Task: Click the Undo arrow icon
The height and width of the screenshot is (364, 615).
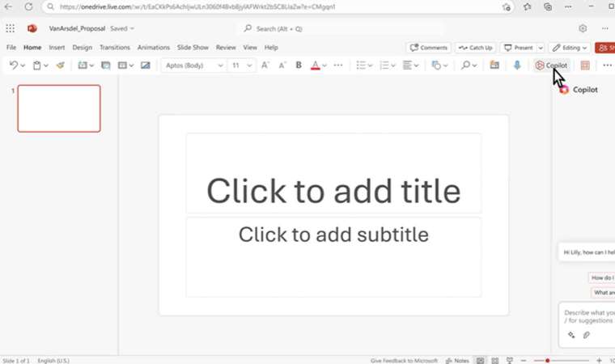Action: coord(14,66)
